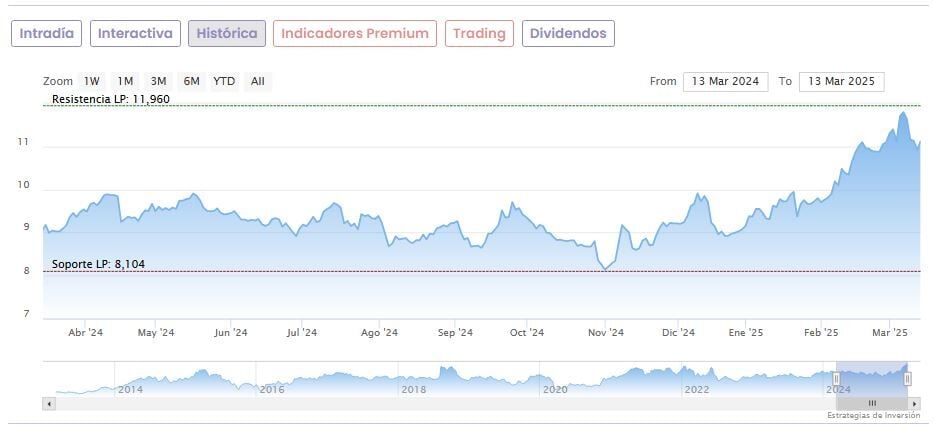Click the scrollbar thumb grip

point(872,403)
